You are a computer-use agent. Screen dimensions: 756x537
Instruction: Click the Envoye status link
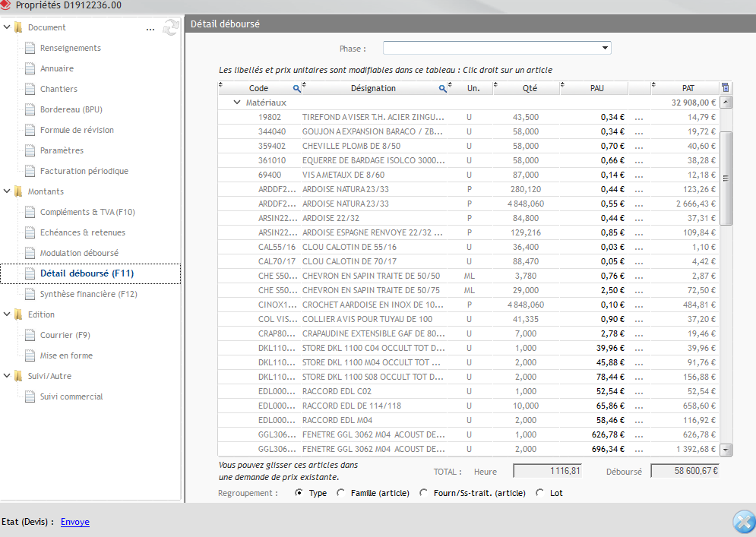tap(75, 522)
